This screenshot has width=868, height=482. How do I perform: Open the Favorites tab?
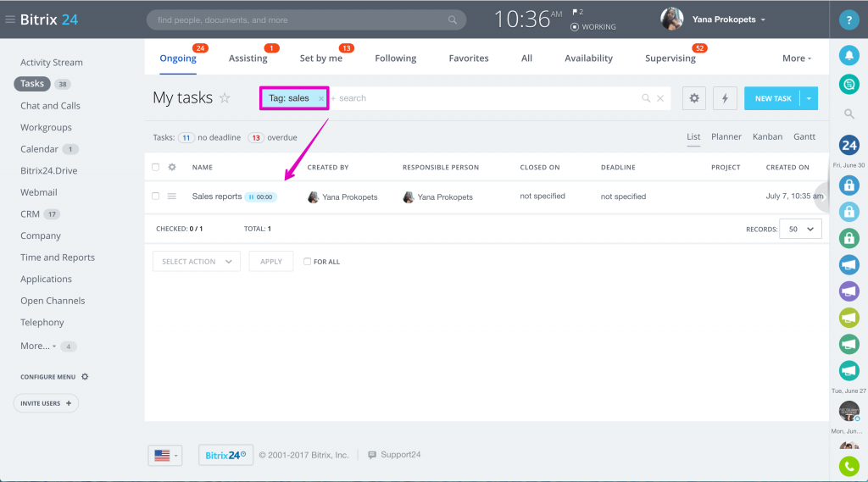click(x=468, y=58)
